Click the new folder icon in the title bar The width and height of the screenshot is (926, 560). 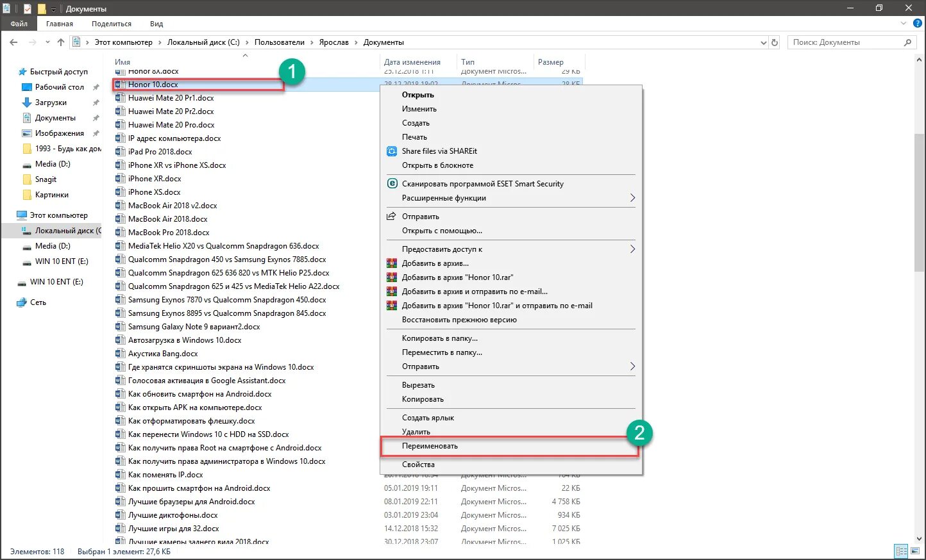point(42,9)
